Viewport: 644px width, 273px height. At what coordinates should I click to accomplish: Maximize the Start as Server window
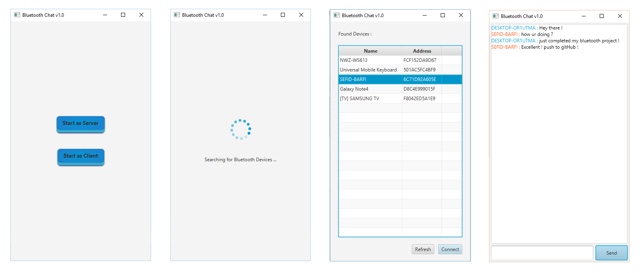click(x=123, y=15)
